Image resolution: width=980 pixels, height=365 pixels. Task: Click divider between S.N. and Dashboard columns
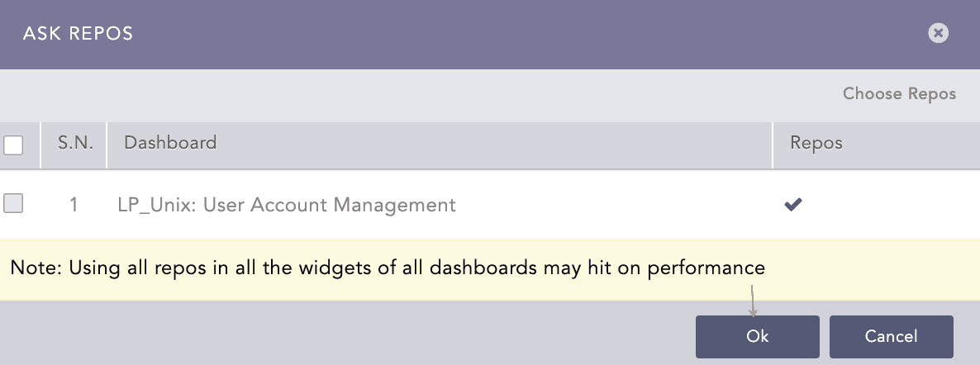(x=107, y=145)
